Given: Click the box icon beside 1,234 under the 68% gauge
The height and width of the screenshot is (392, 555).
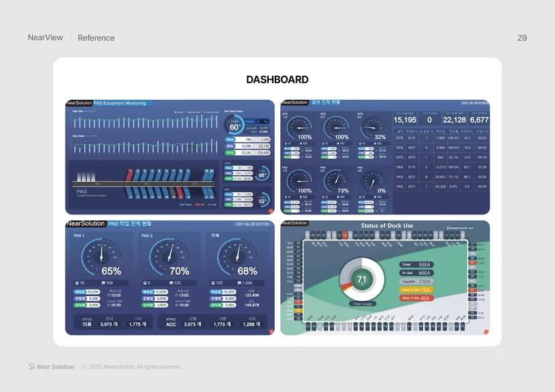Looking at the screenshot, I should coord(239,283).
